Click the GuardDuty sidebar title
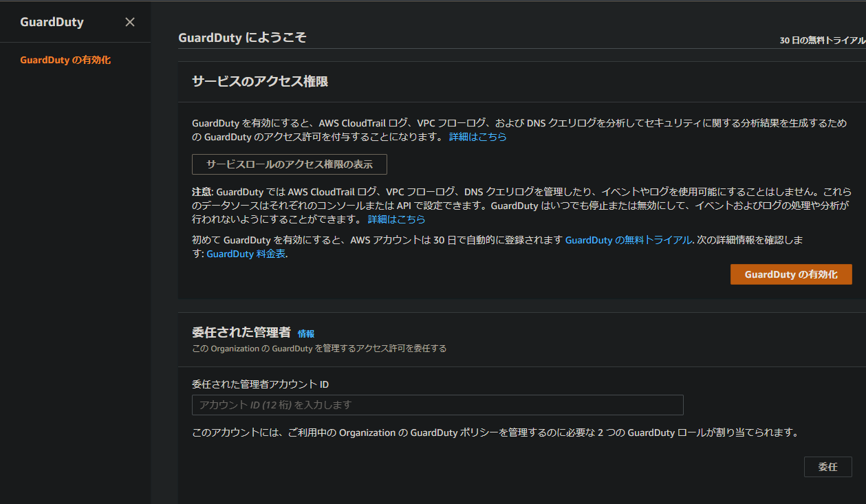 click(52, 22)
